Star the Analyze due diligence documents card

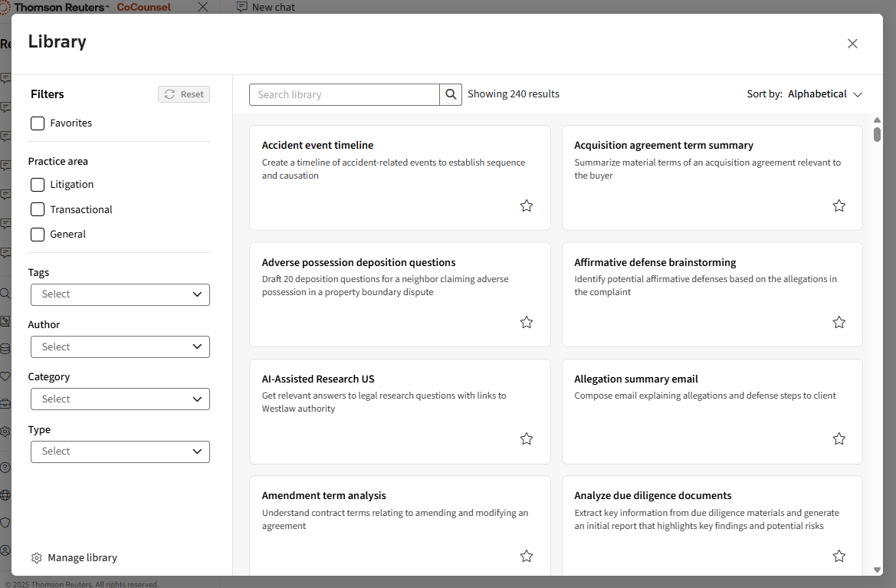pyautogui.click(x=839, y=557)
